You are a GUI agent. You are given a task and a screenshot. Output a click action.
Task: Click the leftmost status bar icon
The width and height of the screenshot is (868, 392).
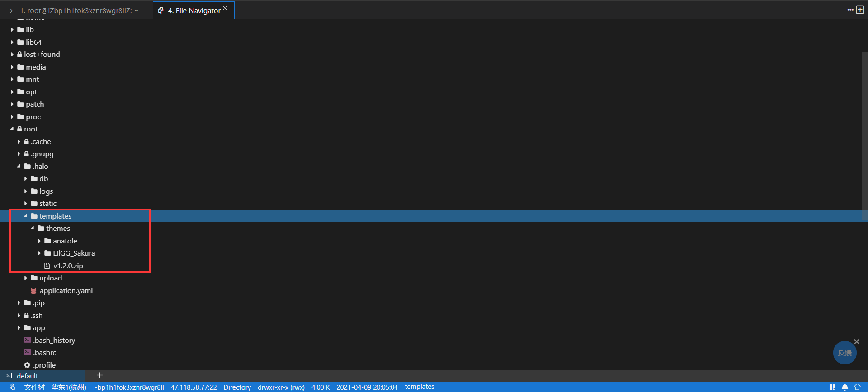coord(13,387)
